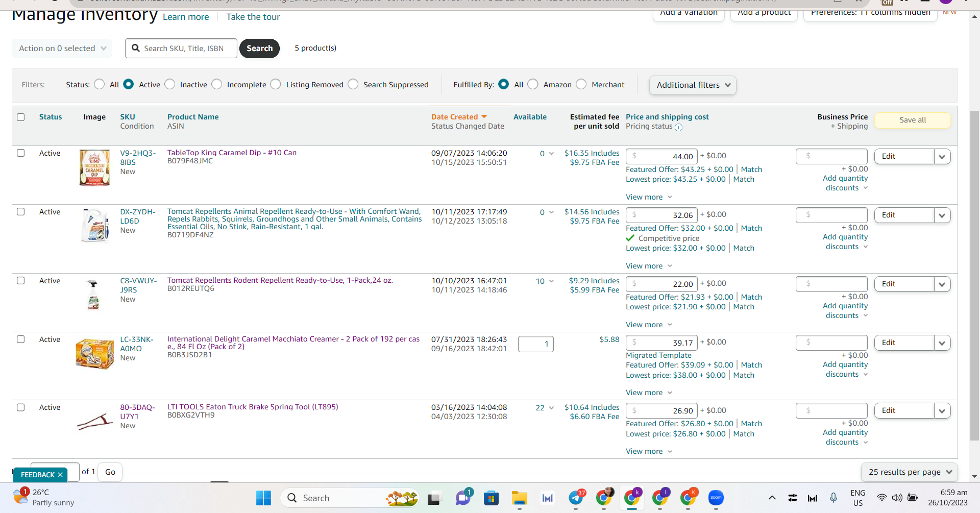980x513 pixels.
Task: Select the Inactive status radio button
Action: point(170,84)
